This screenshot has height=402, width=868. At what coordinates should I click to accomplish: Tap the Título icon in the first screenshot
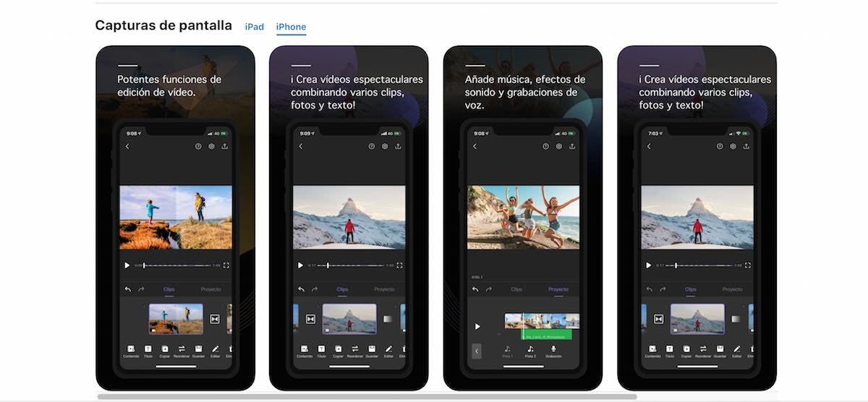[x=148, y=349]
